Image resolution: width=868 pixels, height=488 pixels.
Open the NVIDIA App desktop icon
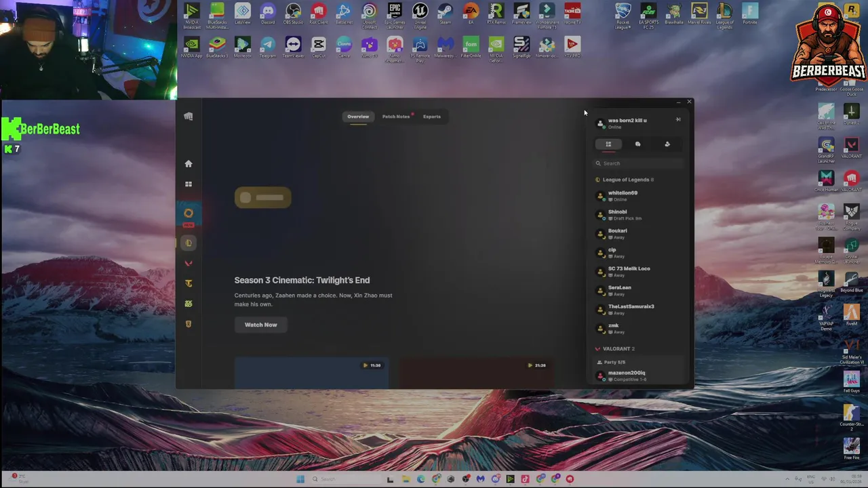pyautogui.click(x=192, y=47)
